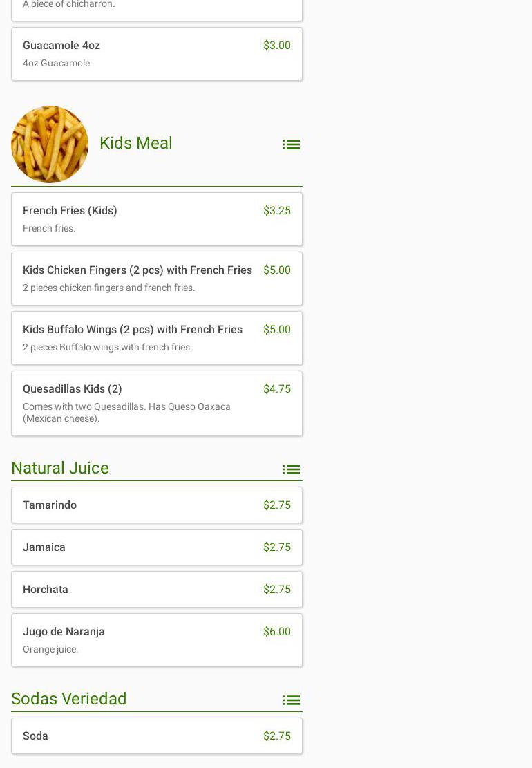Select French Fries (Kids) item
This screenshot has width=532, height=768.
coord(157,219)
